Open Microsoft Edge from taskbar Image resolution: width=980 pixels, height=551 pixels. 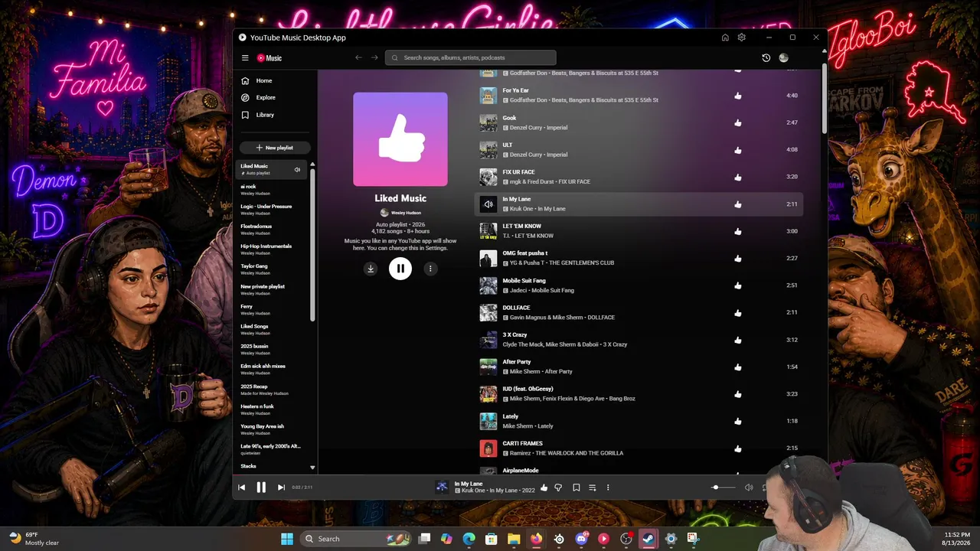(x=469, y=539)
